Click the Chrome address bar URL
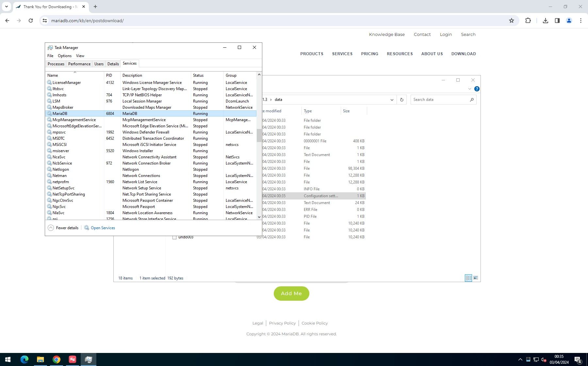Screen dimensions: 588x366 (x=88, y=21)
